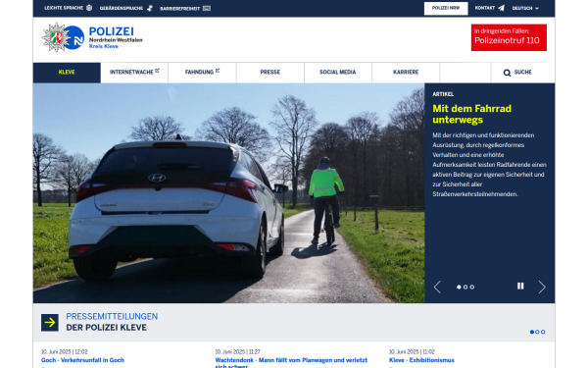Click the '10. Juni 2025 | 11:27' date text
588x368 pixels.
(237, 352)
